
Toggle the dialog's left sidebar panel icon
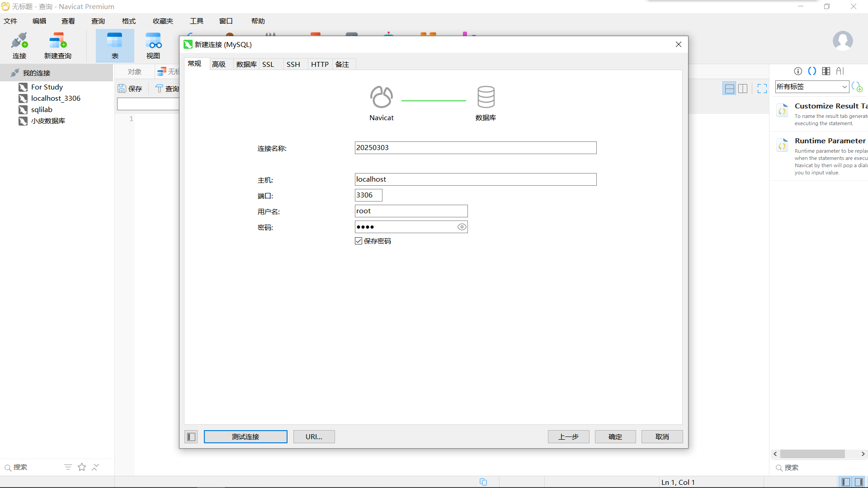pyautogui.click(x=191, y=436)
